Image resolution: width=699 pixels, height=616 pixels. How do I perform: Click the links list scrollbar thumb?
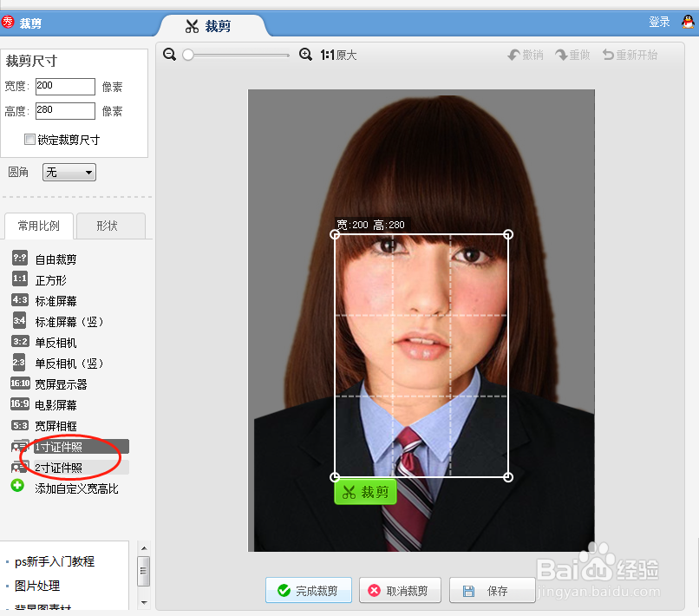pos(144,571)
